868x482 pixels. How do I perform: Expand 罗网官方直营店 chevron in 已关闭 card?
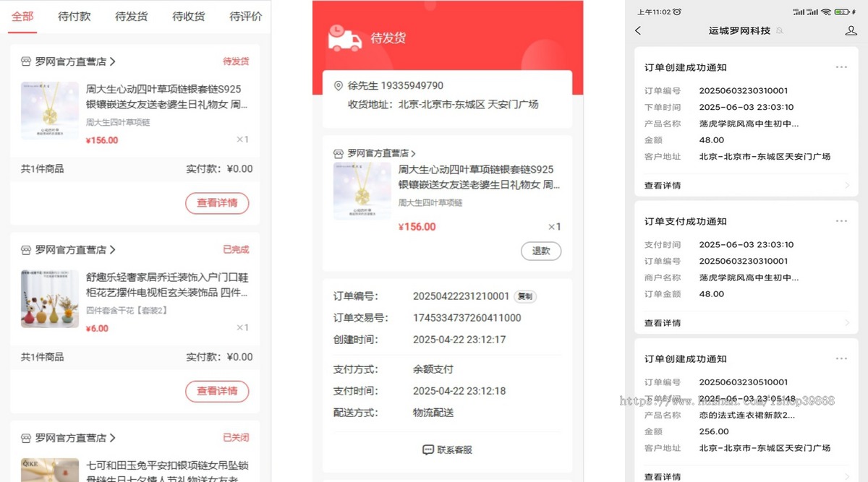coord(112,438)
